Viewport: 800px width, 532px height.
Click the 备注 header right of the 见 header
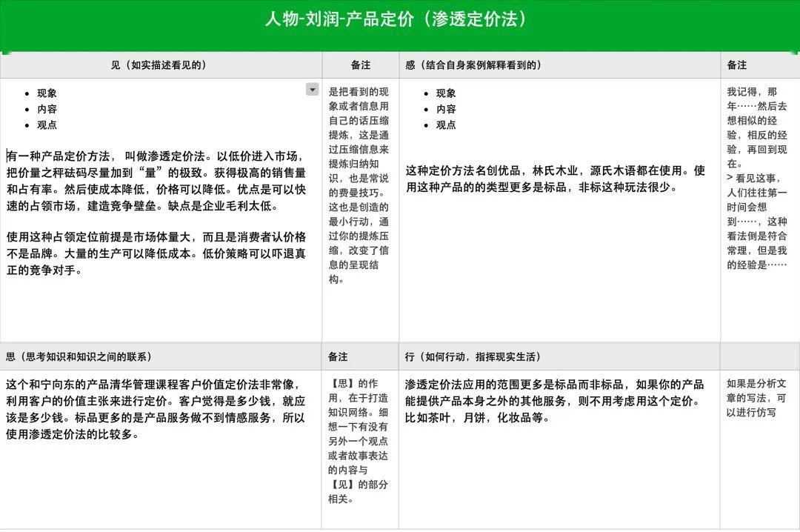click(360, 65)
